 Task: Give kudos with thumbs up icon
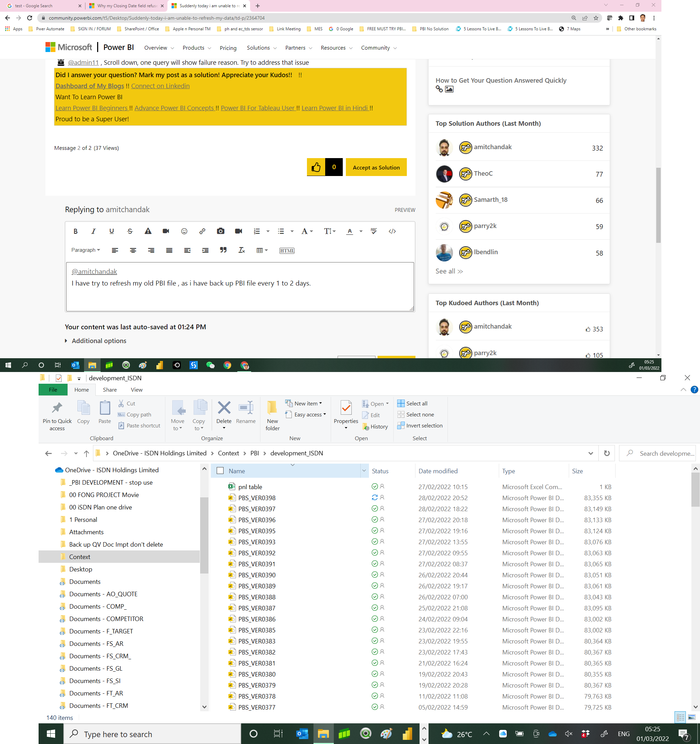click(x=316, y=167)
